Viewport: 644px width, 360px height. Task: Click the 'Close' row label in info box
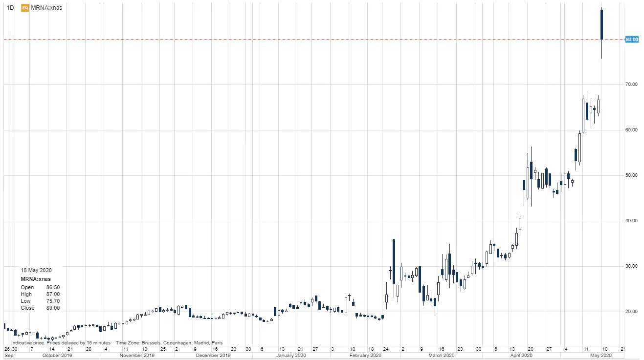point(27,308)
